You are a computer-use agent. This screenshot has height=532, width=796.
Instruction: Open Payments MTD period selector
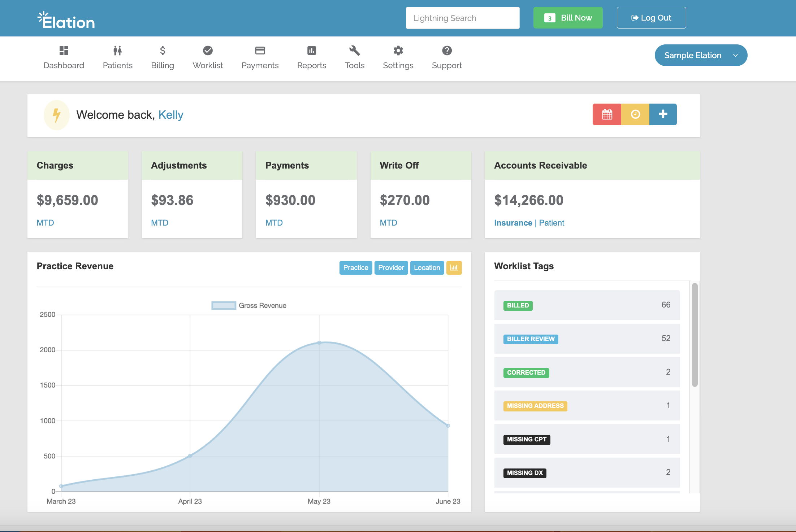[274, 223]
